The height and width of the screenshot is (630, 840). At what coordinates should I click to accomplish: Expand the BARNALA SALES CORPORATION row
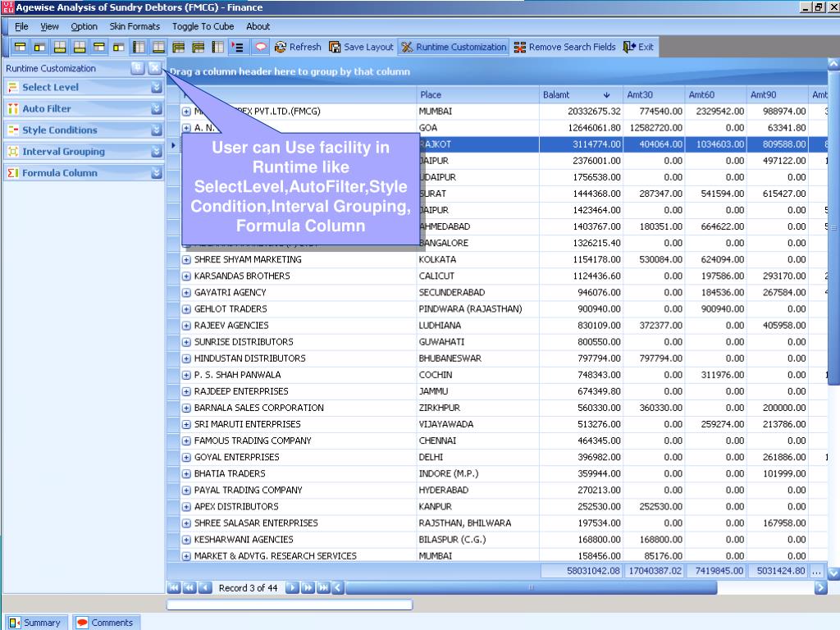186,409
